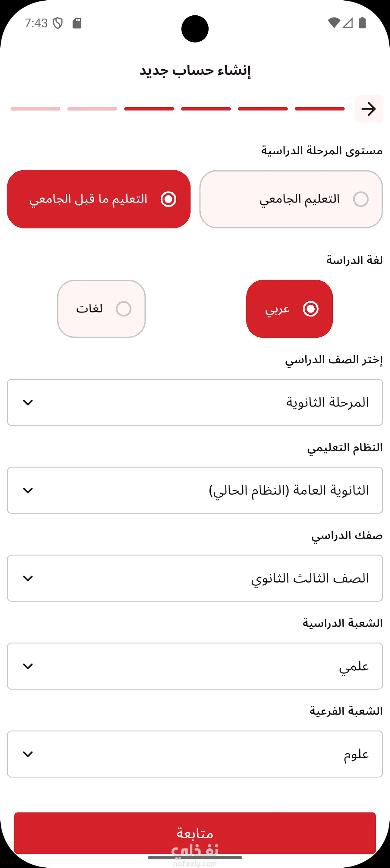Click the إنشاء حساب جديد page title

[195, 71]
